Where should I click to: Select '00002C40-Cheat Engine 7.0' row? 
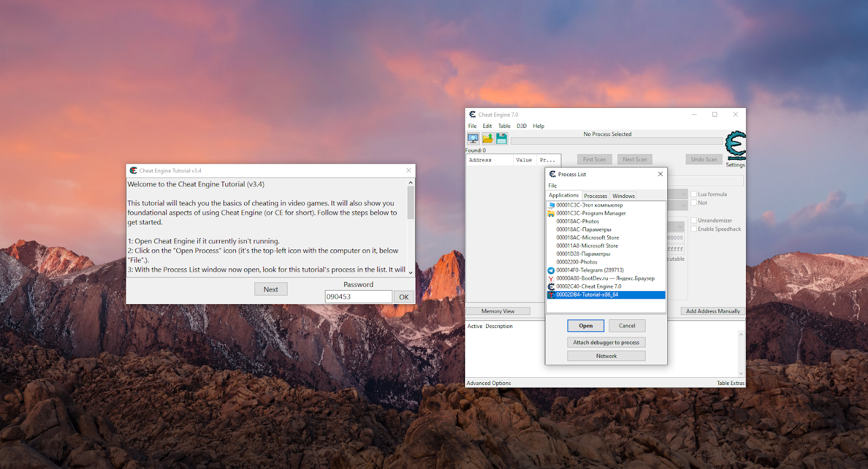click(x=606, y=286)
